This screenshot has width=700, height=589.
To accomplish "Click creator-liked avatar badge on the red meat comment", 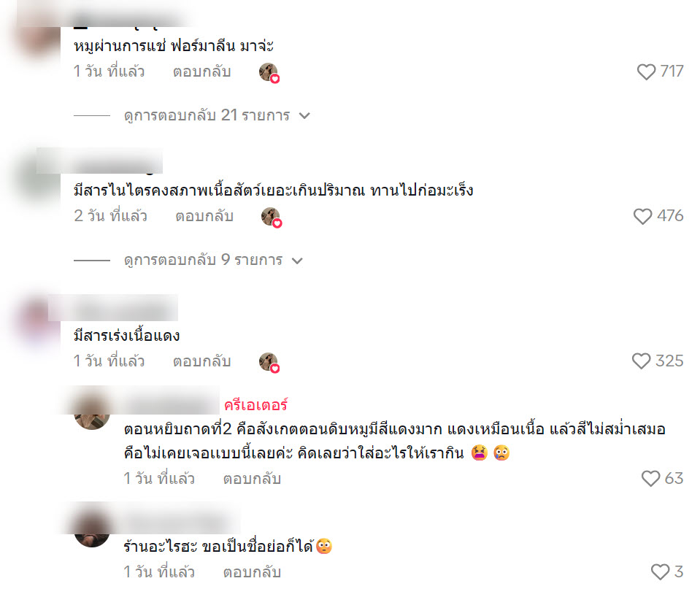I will click(269, 362).
